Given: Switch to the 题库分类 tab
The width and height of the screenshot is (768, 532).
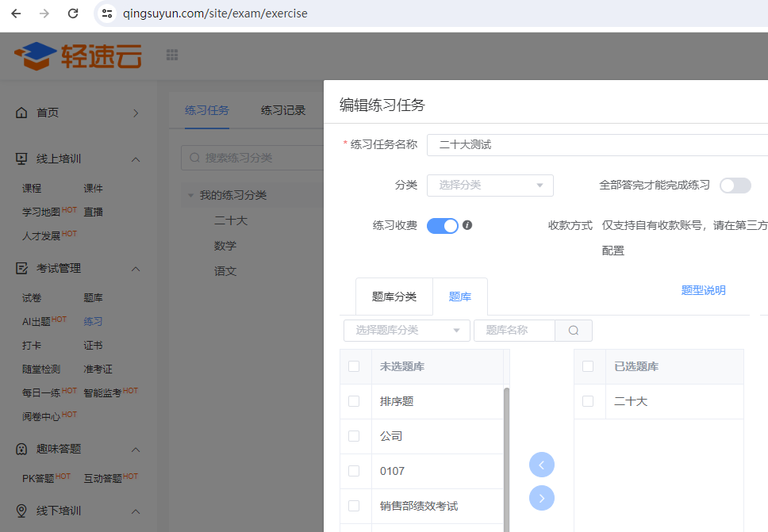Looking at the screenshot, I should 394,297.
